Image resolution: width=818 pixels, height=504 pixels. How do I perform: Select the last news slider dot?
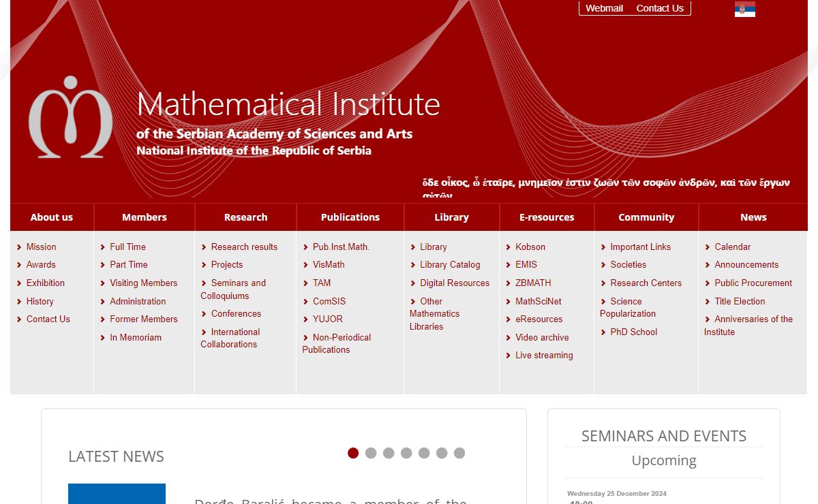point(459,453)
